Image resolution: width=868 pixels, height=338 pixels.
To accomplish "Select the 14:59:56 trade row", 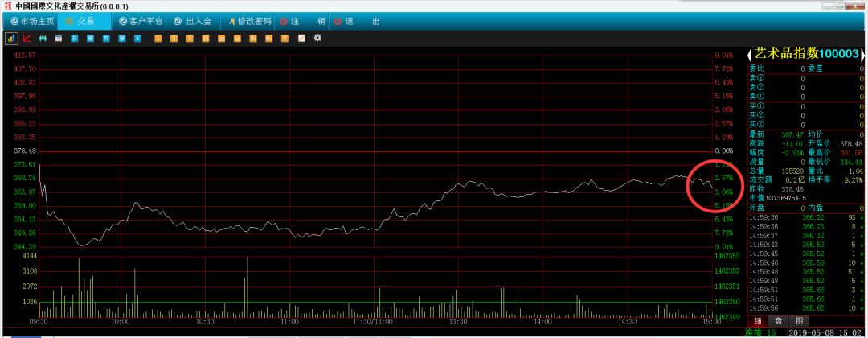I will tap(806, 307).
